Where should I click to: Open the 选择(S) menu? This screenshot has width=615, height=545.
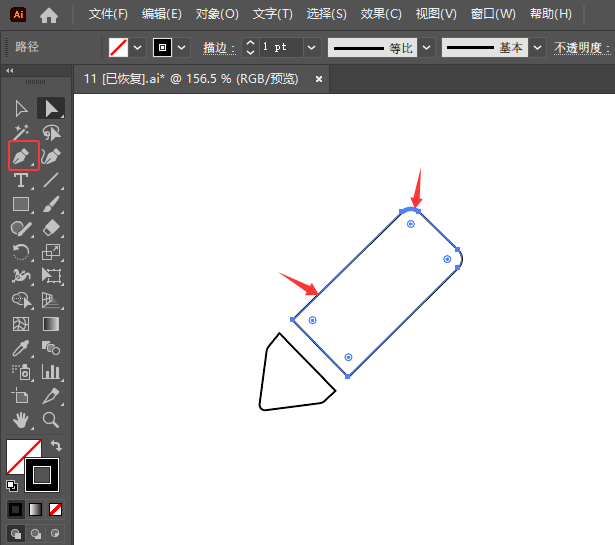point(326,15)
